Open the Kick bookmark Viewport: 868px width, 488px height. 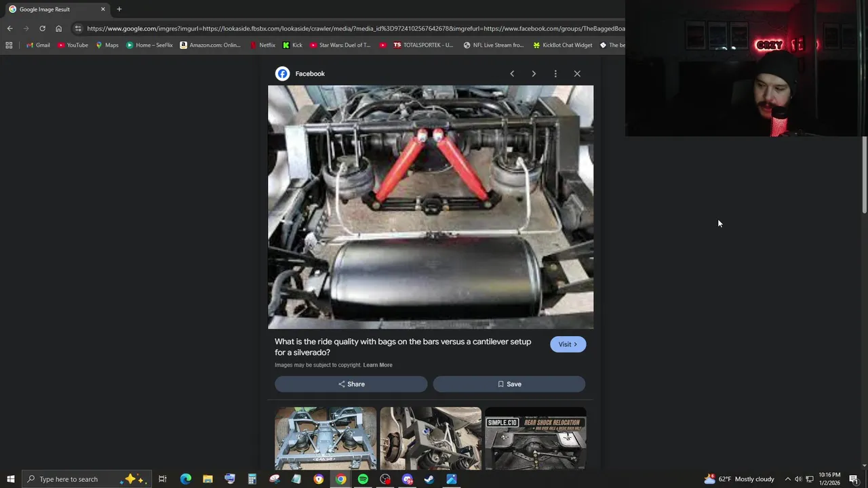[292, 45]
